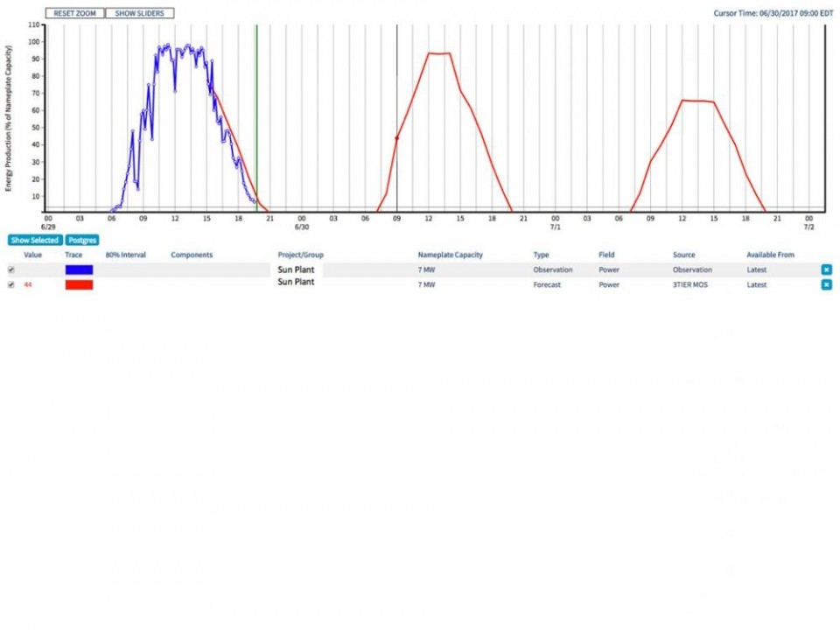Click the blue Observation trace color swatch

[79, 270]
